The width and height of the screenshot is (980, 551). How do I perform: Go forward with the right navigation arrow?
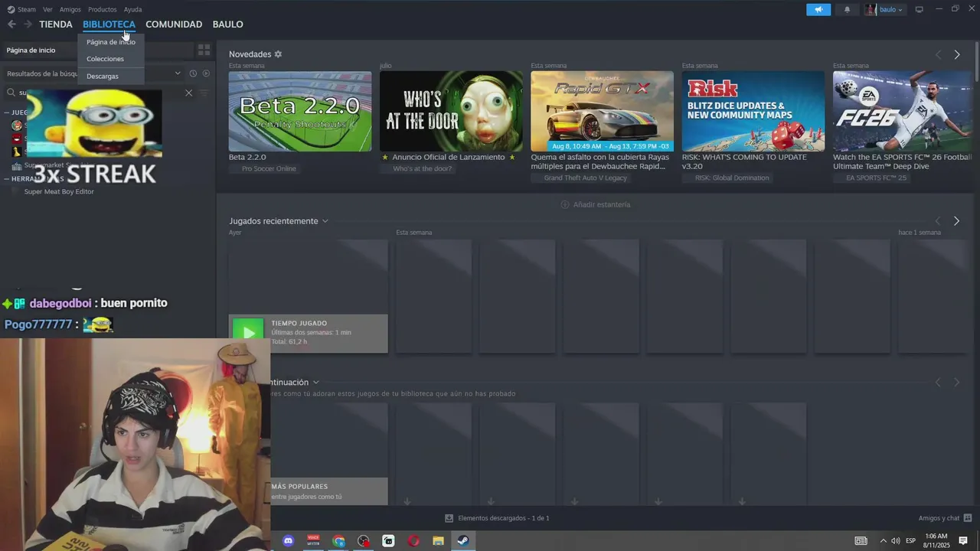tap(28, 24)
